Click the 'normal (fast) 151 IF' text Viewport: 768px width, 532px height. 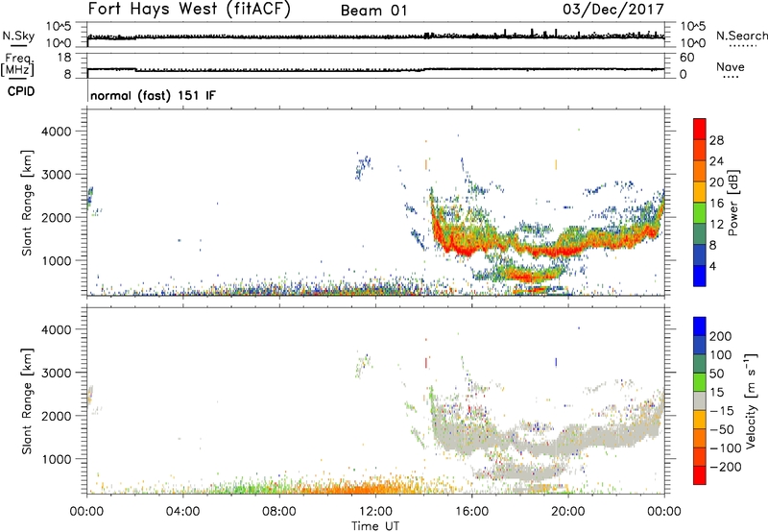pos(153,95)
